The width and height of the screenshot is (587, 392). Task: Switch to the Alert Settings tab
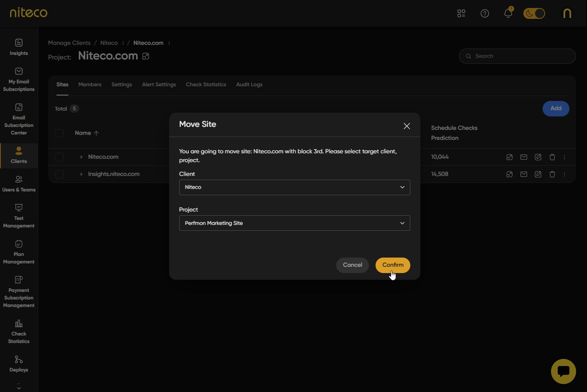coord(159,85)
